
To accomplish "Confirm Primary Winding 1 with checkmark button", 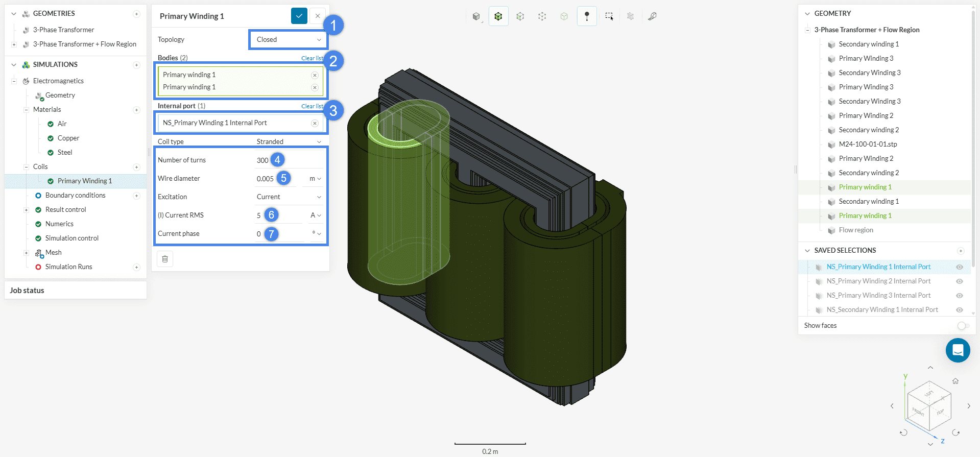I will (299, 16).
